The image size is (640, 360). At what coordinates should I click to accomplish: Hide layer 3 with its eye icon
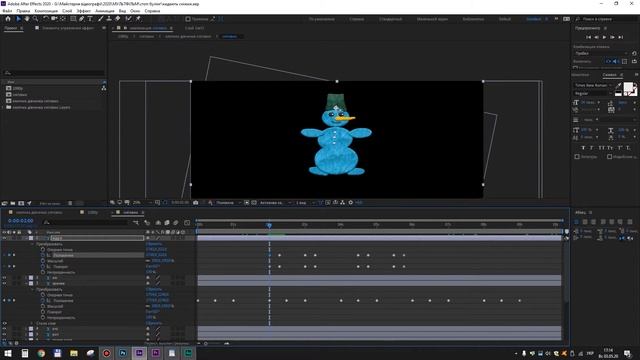click(4, 283)
